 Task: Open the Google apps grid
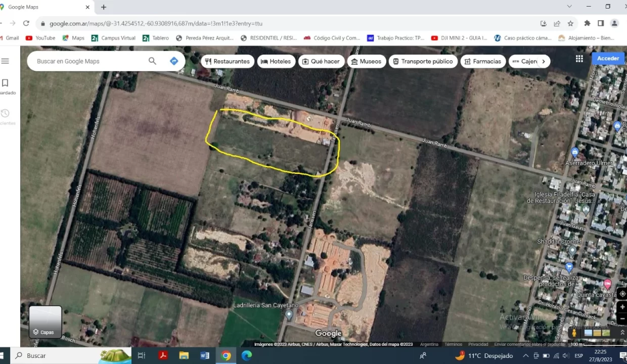click(x=579, y=59)
